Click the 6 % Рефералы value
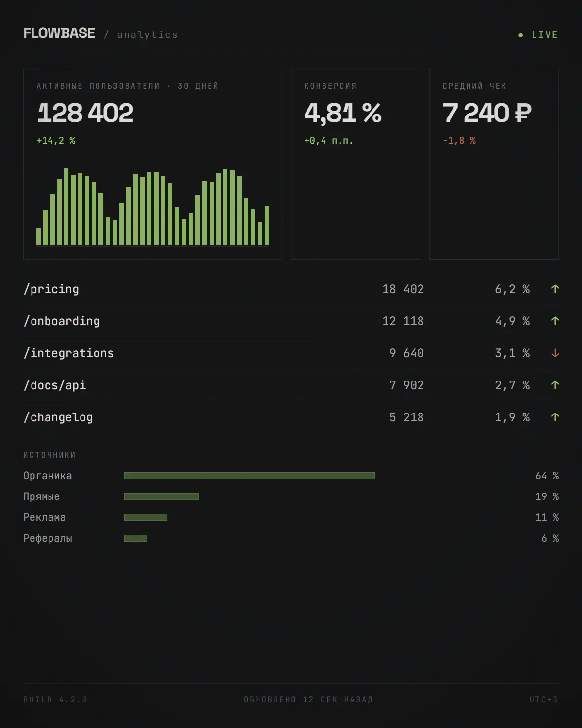The height and width of the screenshot is (728, 582). point(550,538)
